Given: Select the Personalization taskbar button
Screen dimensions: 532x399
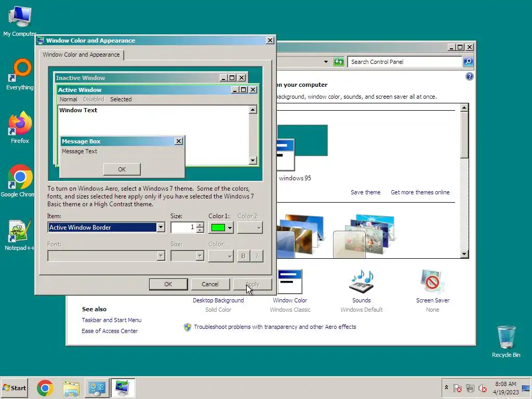Looking at the screenshot, I should pyautogui.click(x=123, y=388).
